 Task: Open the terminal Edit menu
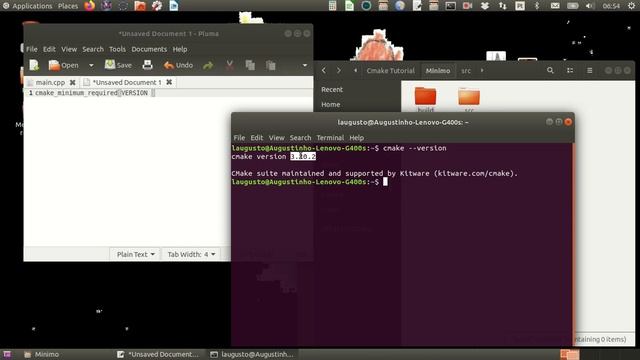[257, 138]
